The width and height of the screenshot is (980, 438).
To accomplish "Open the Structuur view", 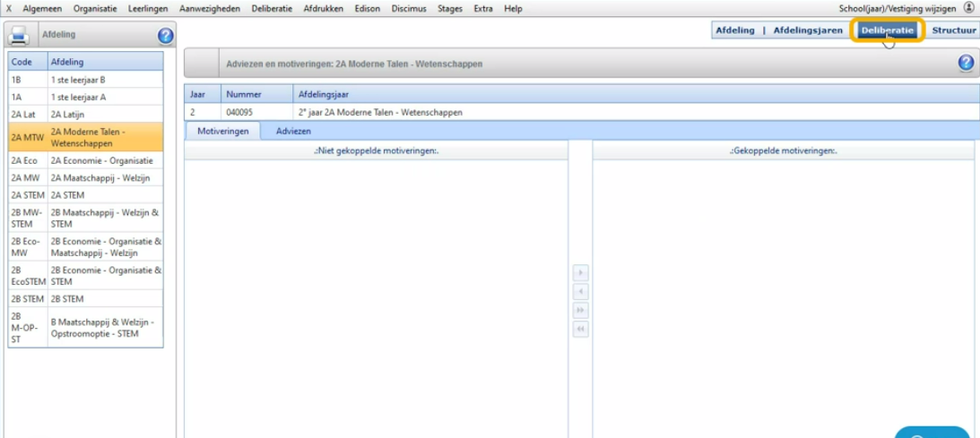I will (953, 30).
